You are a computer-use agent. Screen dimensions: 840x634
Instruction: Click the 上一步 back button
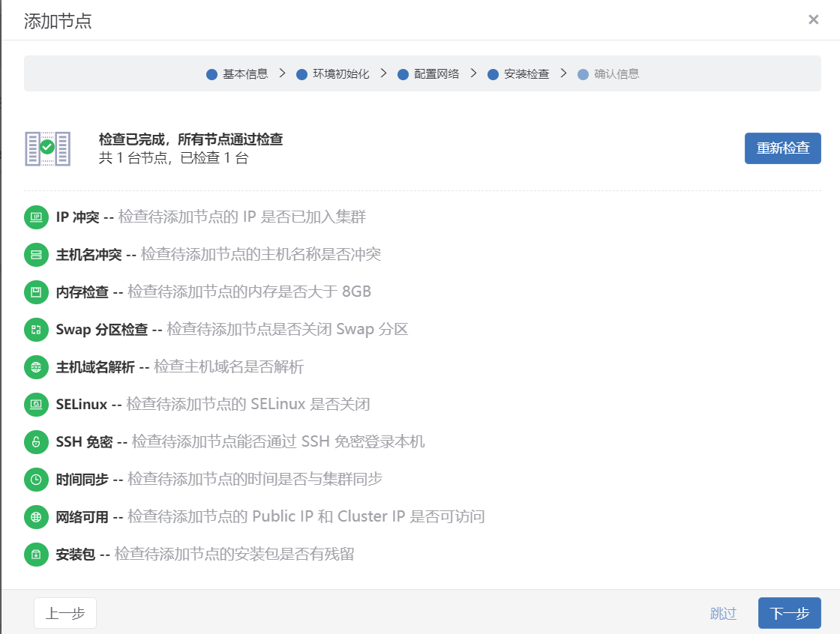click(x=64, y=613)
